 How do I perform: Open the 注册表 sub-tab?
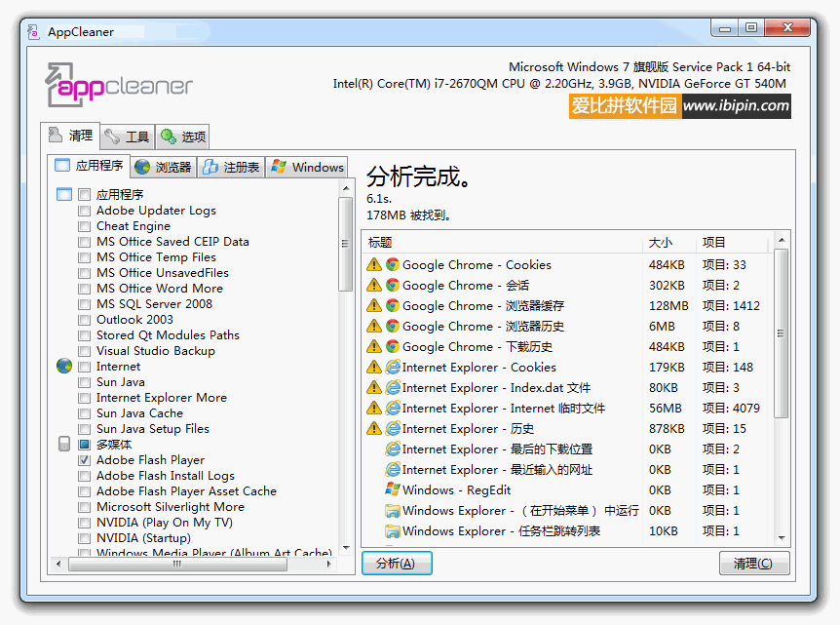[x=231, y=168]
